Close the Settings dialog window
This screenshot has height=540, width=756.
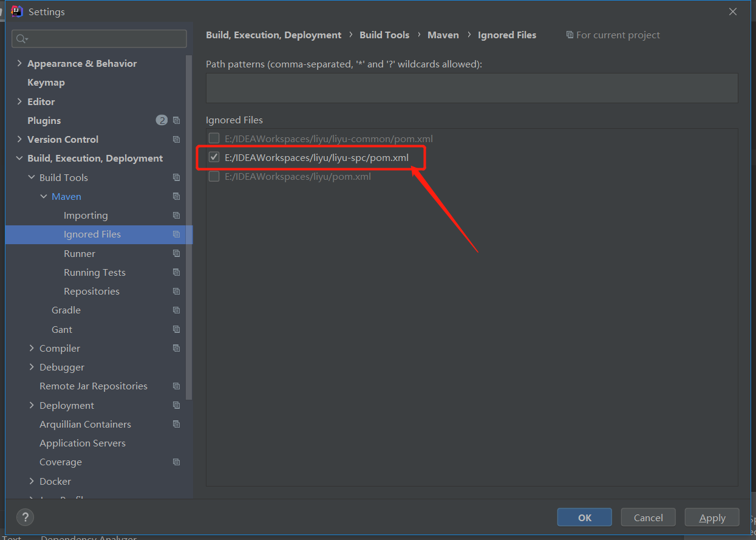733,12
